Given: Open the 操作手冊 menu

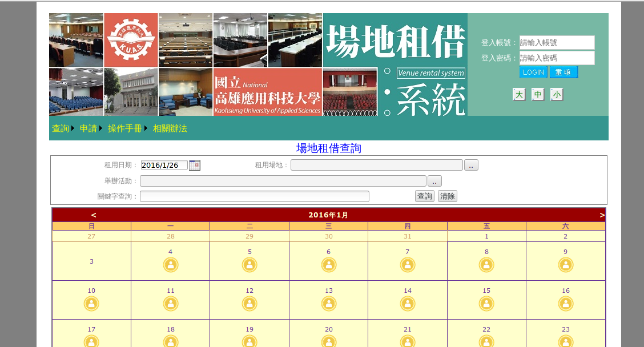Looking at the screenshot, I should (125, 128).
